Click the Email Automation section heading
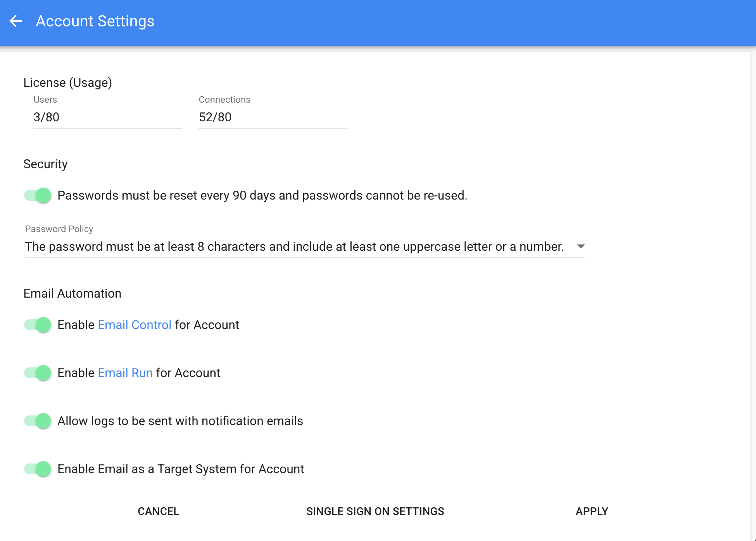 72,293
